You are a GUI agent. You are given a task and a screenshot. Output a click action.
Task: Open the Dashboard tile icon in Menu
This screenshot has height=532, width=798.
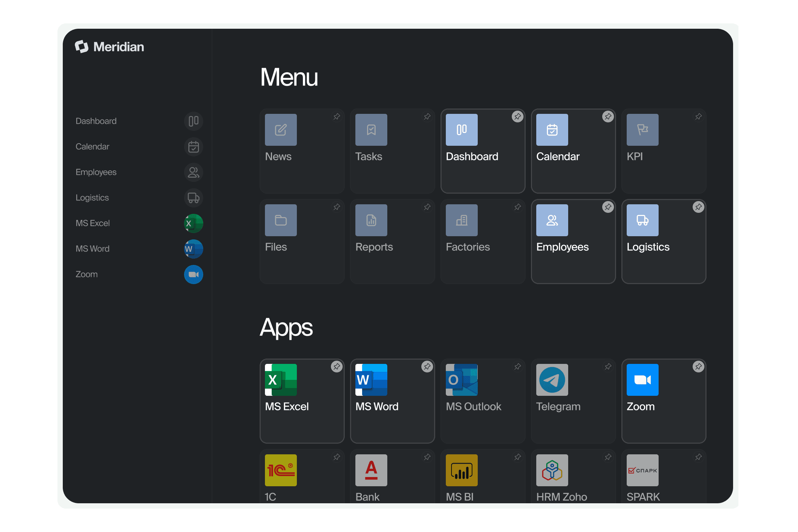462,130
